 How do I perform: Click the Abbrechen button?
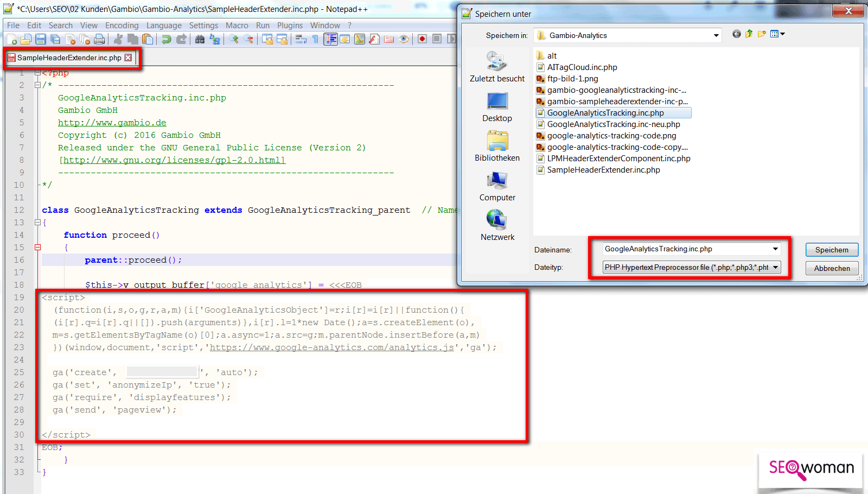(832, 268)
